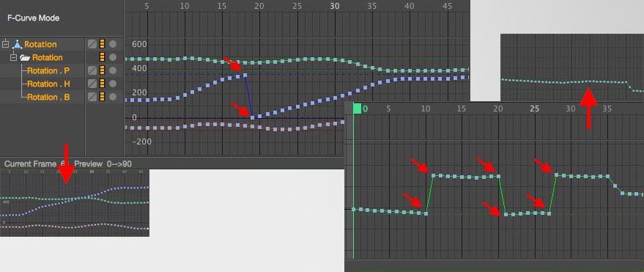This screenshot has height=272, width=644.
Task: Click frame 30 on the top timeline ruler
Action: (335, 6)
